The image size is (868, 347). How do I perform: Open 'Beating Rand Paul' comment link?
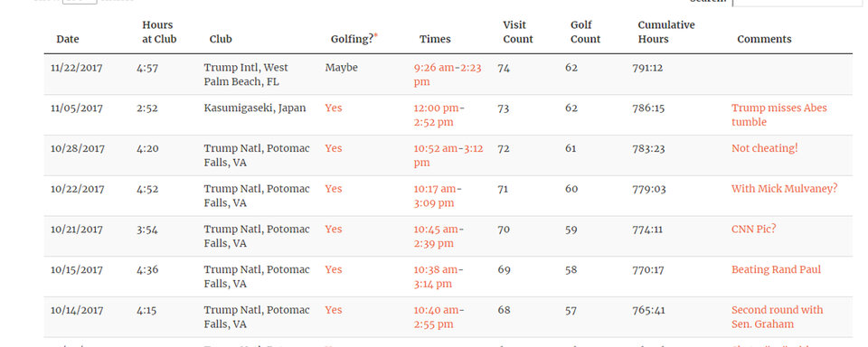(x=776, y=269)
